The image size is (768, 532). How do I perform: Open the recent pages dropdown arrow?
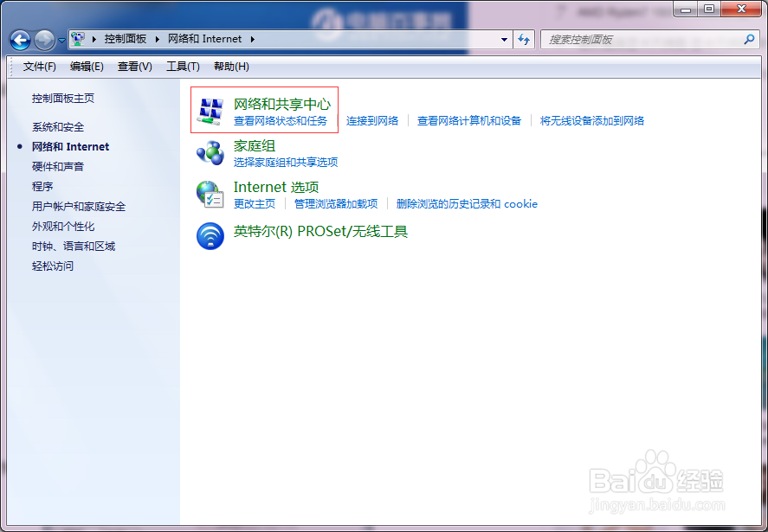pyautogui.click(x=61, y=41)
